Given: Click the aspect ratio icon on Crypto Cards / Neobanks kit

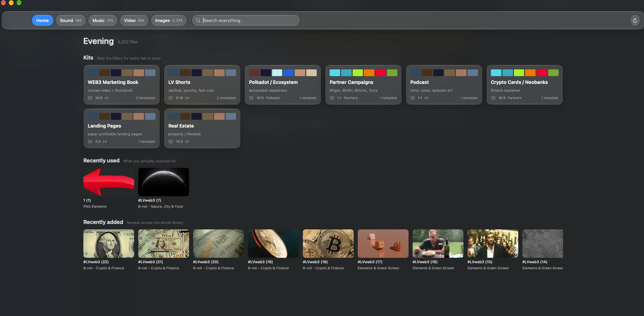Looking at the screenshot, I should coord(493,98).
